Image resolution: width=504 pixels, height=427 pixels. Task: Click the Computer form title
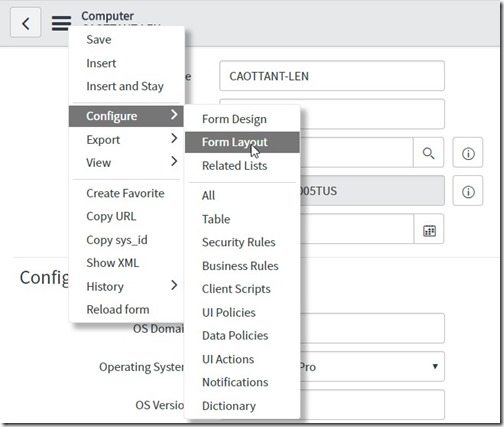coord(107,16)
